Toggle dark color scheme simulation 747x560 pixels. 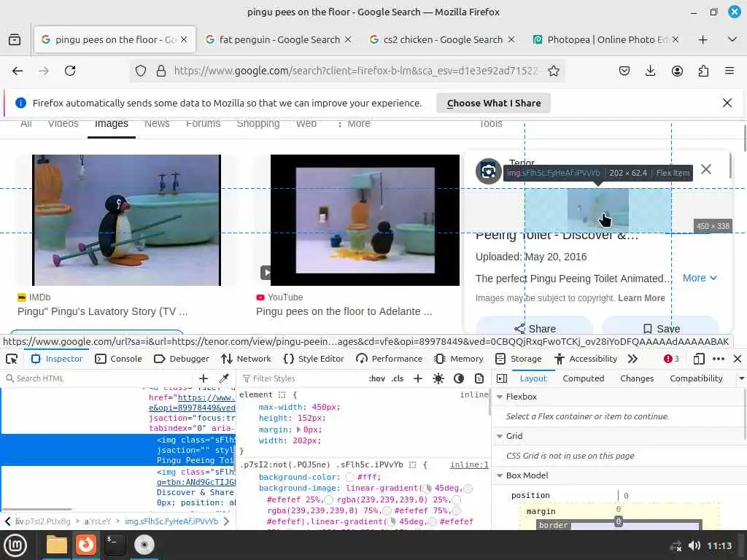(459, 378)
